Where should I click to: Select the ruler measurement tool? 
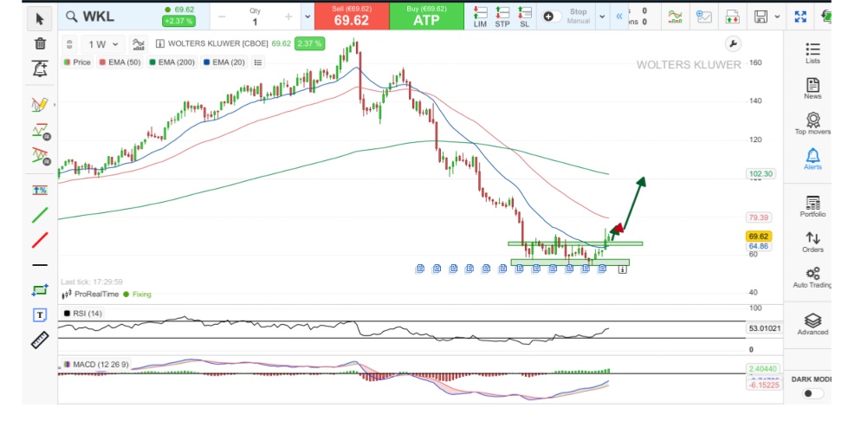40,340
